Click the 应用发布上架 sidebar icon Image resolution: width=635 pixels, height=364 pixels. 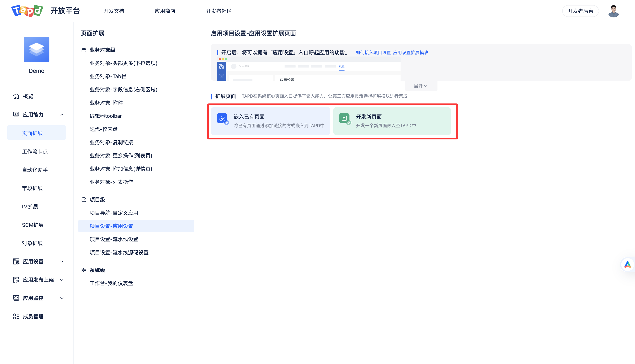pyautogui.click(x=16, y=279)
